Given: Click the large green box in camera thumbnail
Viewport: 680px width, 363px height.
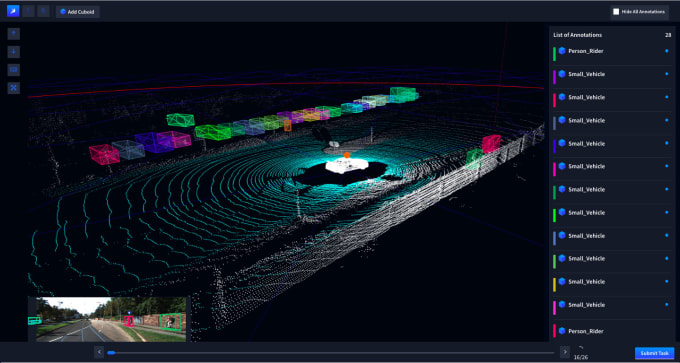Looking at the screenshot, I should (x=170, y=322).
